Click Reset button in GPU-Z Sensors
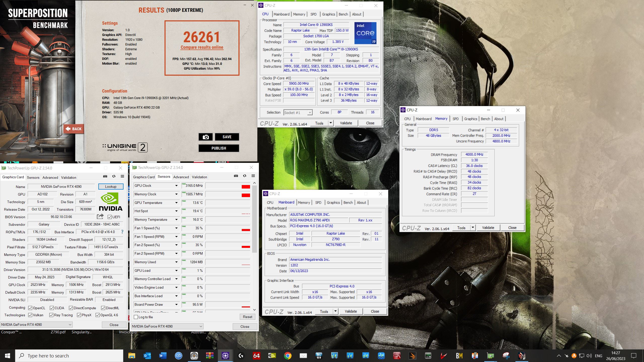 248,317
